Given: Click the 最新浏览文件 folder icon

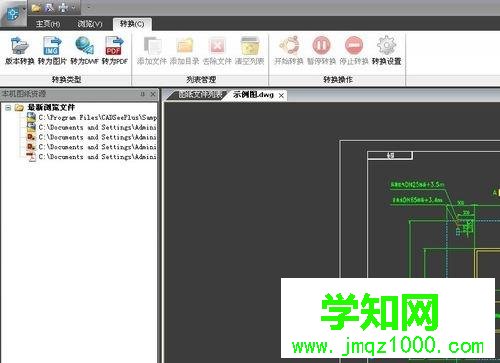Looking at the screenshot, I should (19, 107).
